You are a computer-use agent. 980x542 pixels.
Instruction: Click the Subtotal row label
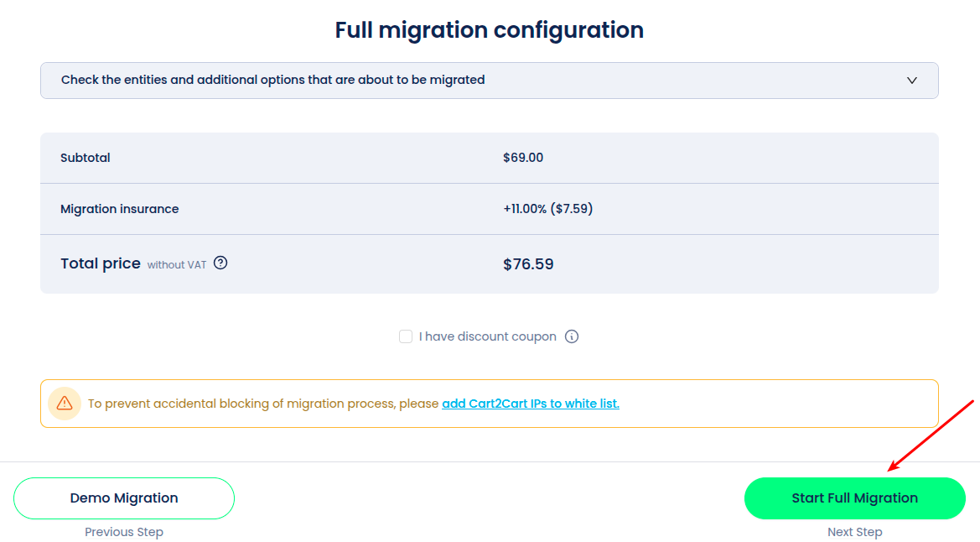[86, 158]
